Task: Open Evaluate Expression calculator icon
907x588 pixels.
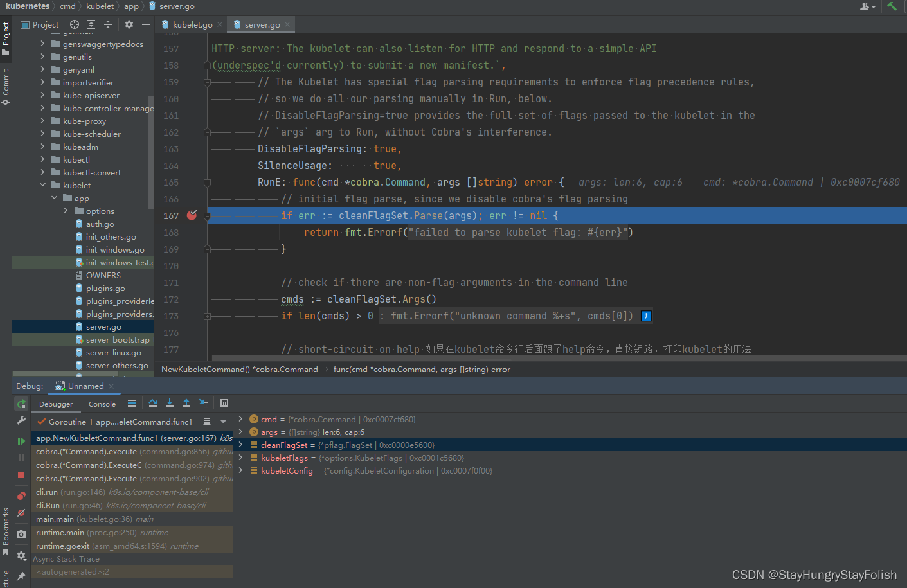Action: (224, 404)
